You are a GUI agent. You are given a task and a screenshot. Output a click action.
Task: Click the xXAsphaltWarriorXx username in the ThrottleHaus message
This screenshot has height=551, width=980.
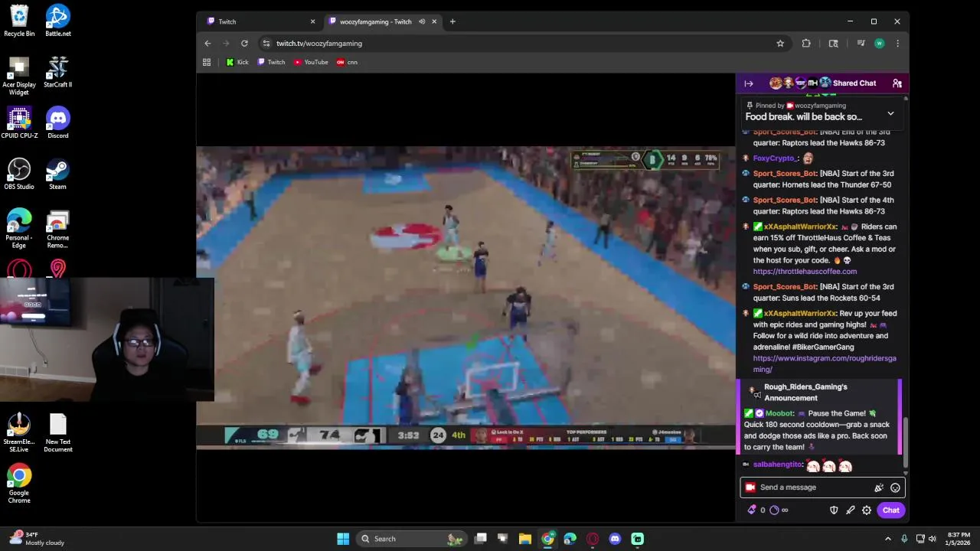pyautogui.click(x=800, y=227)
